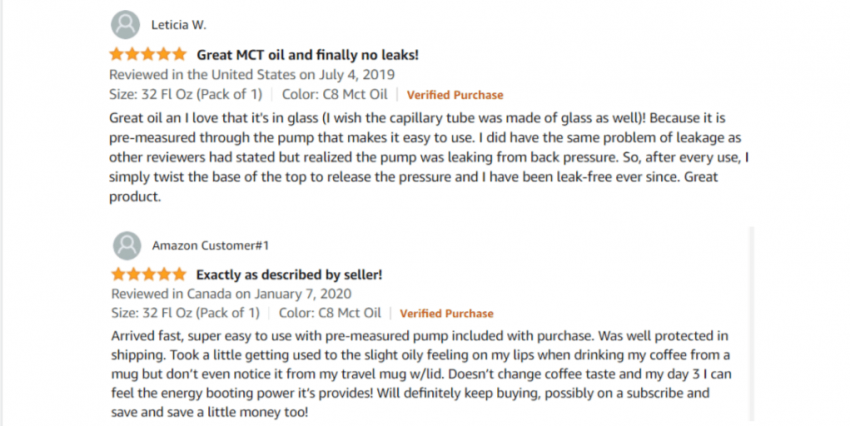The image size is (850, 426).
Task: Click 'Reviewed in the United States on July 4, 2019'
Action: coord(252,74)
